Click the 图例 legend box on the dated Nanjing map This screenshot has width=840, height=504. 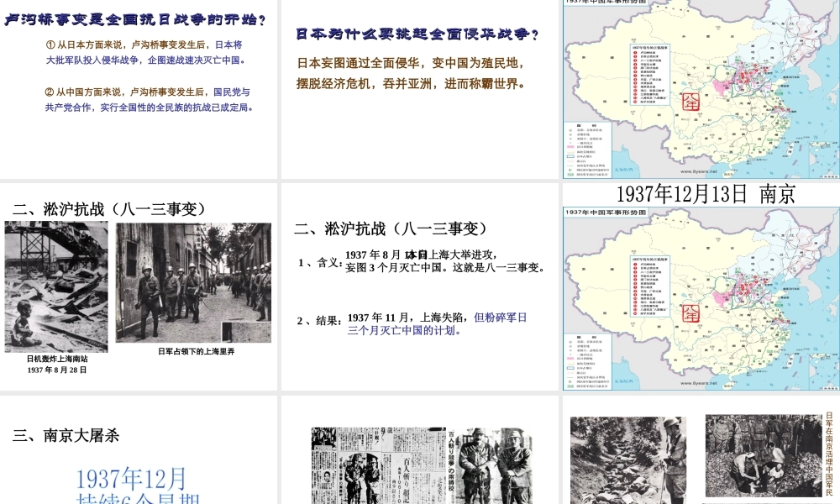tap(587, 361)
